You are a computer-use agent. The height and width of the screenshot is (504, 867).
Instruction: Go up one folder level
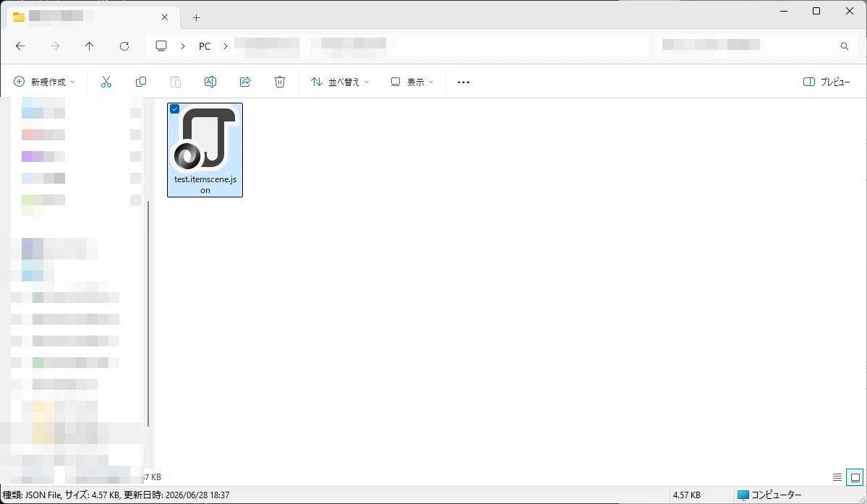(89, 46)
